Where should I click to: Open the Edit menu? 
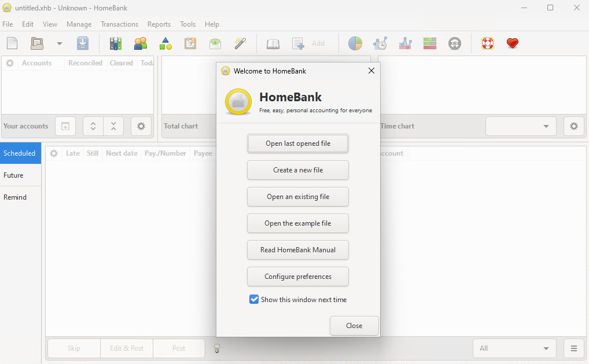click(28, 24)
